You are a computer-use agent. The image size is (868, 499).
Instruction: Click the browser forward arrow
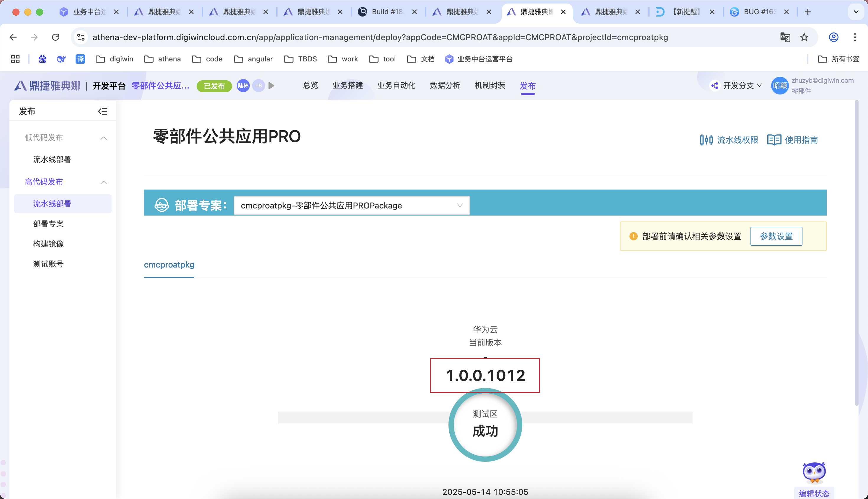(x=34, y=37)
